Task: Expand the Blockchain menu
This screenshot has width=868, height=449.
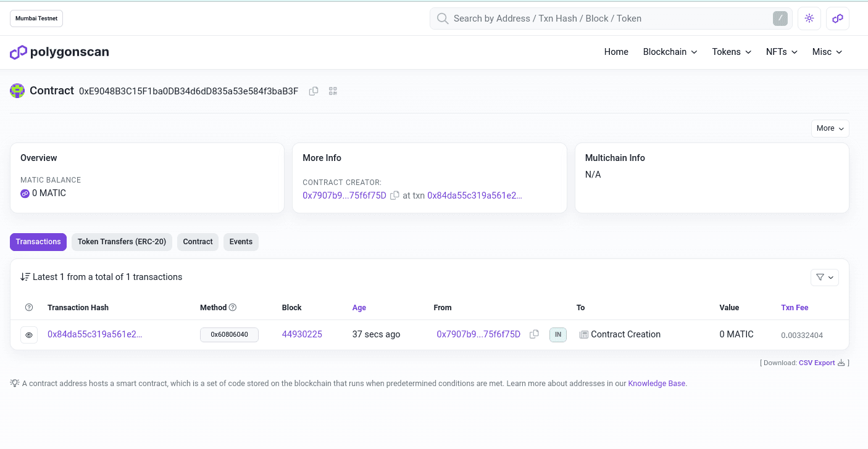Action: tap(670, 52)
